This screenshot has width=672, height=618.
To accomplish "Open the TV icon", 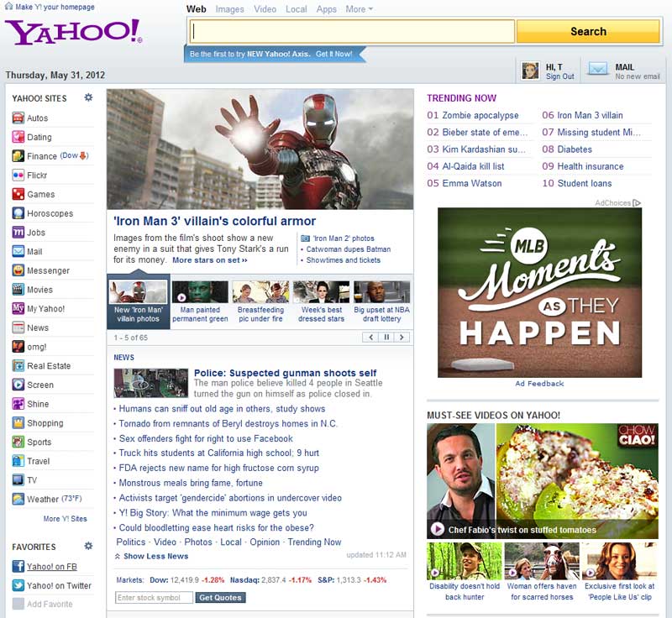I will [x=18, y=479].
